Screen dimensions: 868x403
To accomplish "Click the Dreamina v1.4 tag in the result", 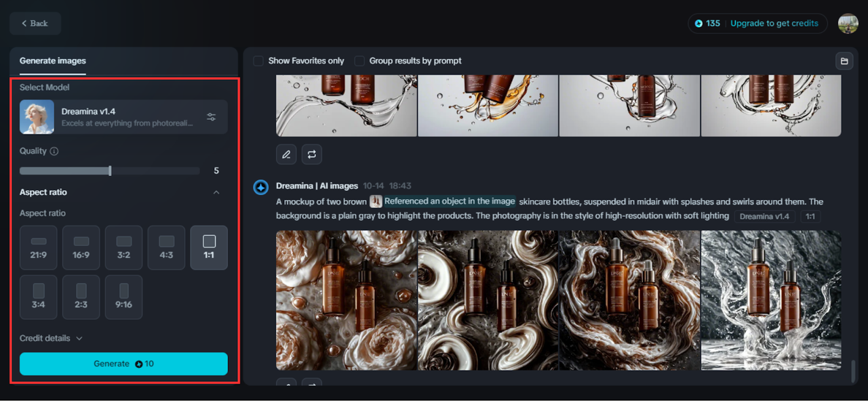I will tap(764, 215).
